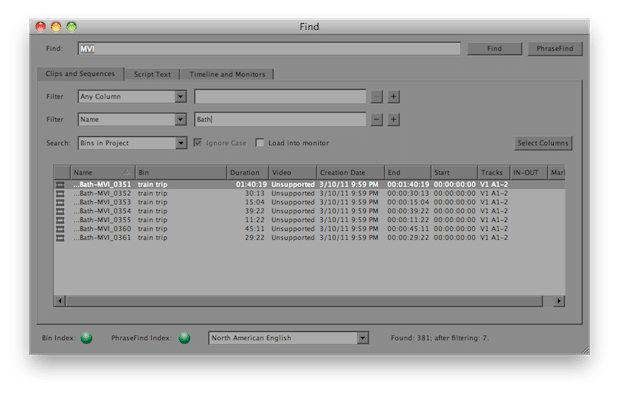The height and width of the screenshot is (395, 619).
Task: Click the 30:13 duration value
Action: tap(255, 193)
